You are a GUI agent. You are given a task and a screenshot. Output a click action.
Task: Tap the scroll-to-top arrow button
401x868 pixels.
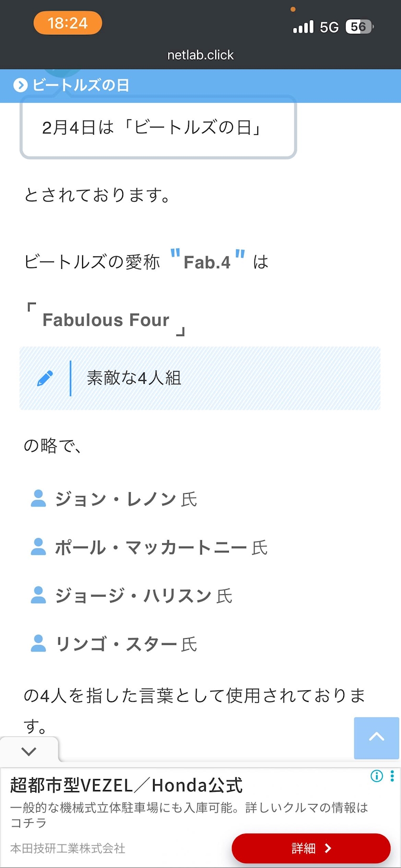(x=376, y=738)
